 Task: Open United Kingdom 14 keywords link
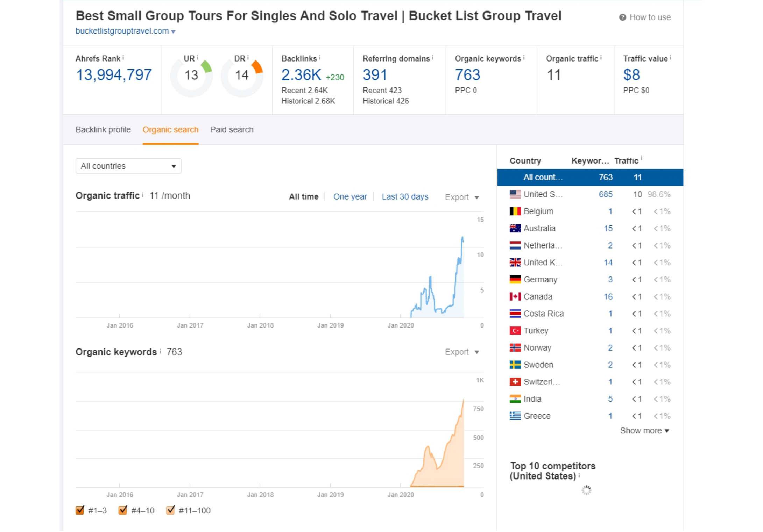608,263
